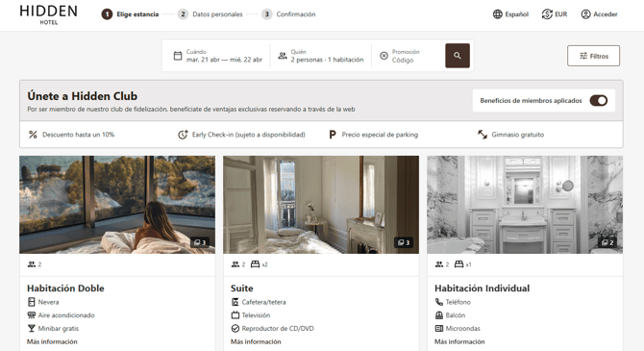Select step 1 Elige estancia

click(x=130, y=14)
